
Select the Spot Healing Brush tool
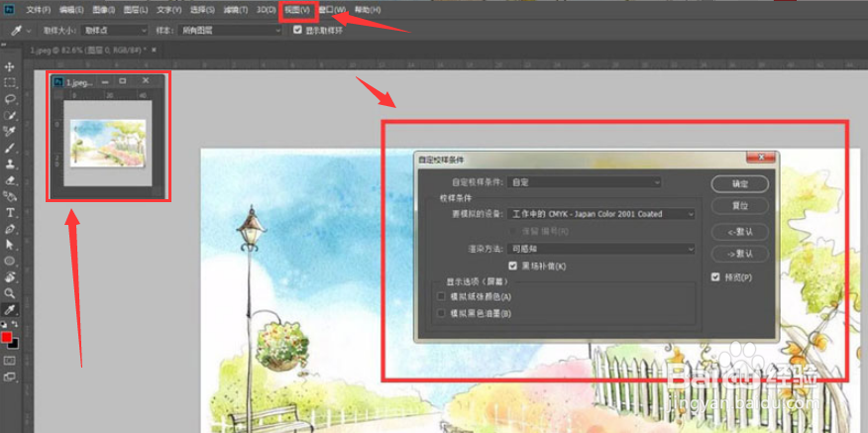(x=9, y=131)
